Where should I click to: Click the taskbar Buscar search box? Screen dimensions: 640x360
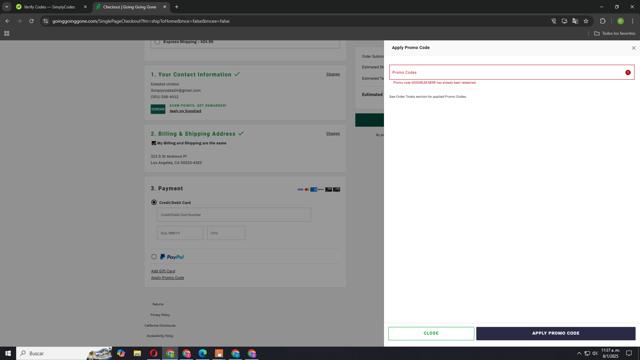(x=64, y=353)
